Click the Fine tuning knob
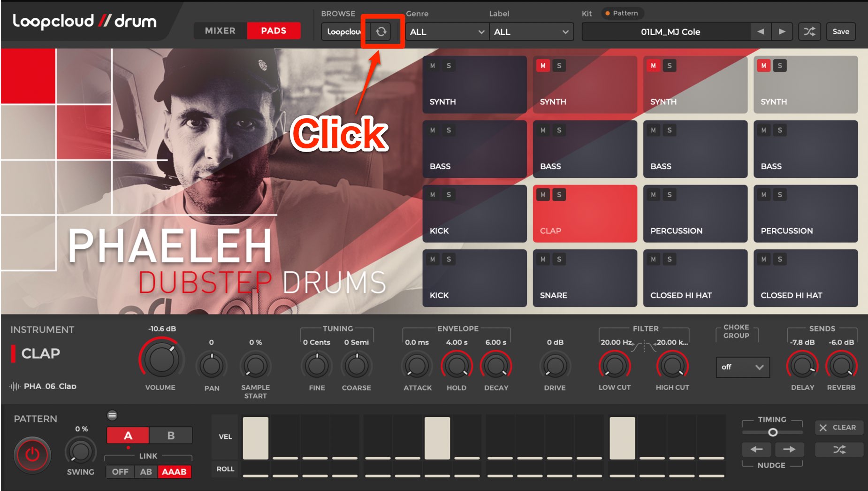The image size is (868, 491). 317,366
